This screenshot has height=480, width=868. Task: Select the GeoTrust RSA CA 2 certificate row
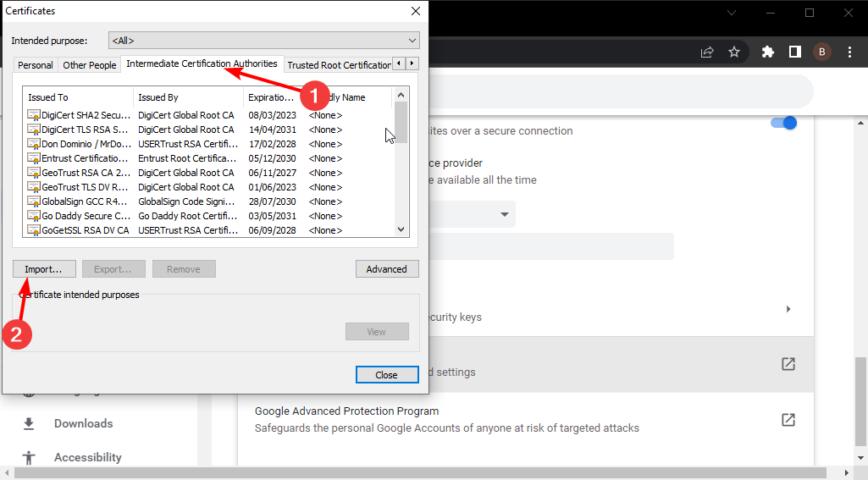click(x=208, y=173)
